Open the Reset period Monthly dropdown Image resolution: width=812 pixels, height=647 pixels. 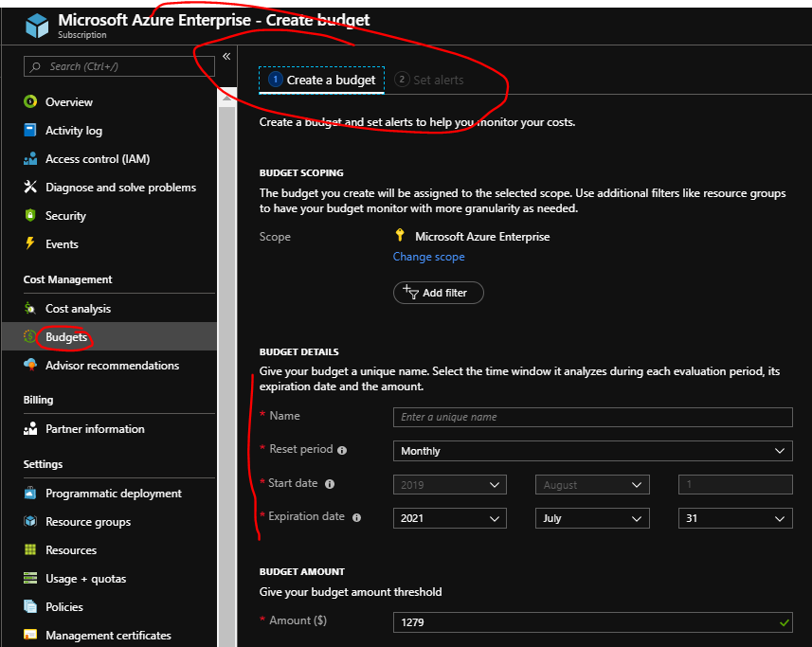tap(592, 451)
